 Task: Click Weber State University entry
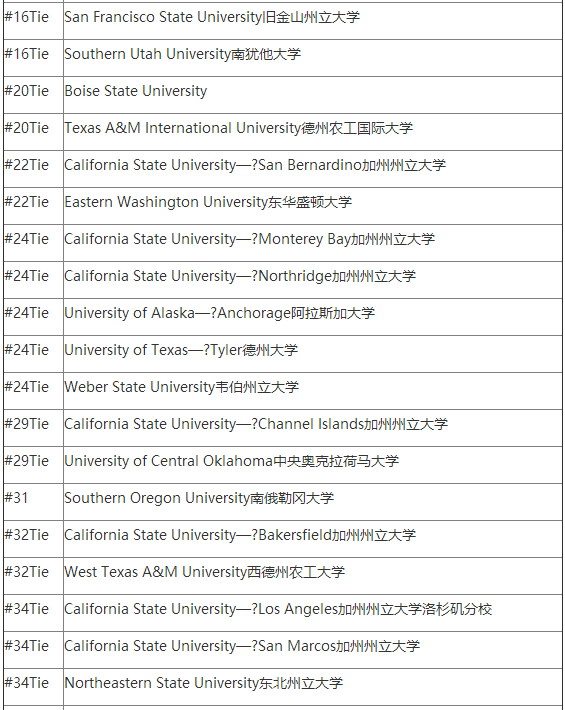182,387
